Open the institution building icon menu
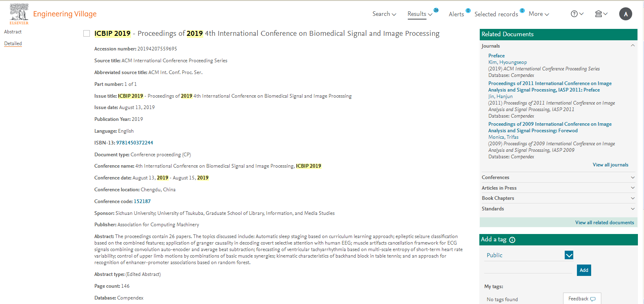 tap(601, 14)
